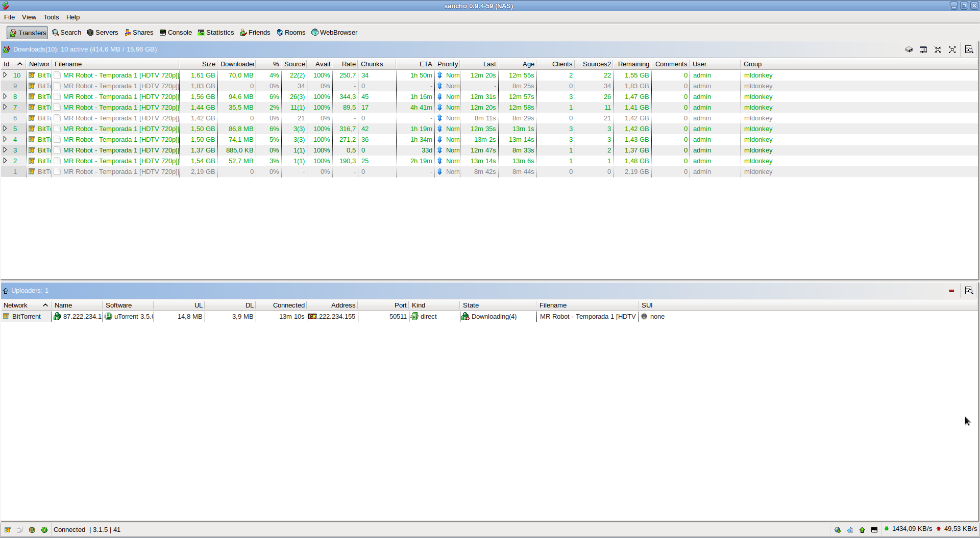This screenshot has height=538, width=980.
Task: Open the filter search icon in Downloads header
Action: click(969, 49)
